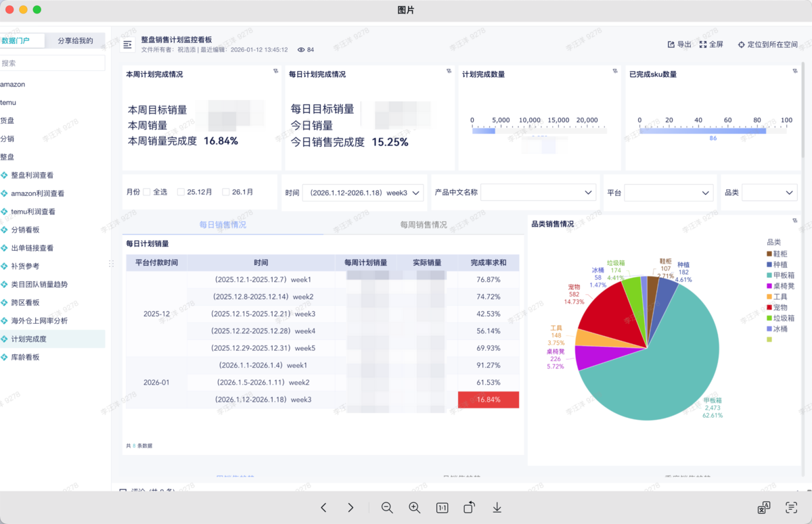Expand the 产品中文名称 dropdown
The width and height of the screenshot is (812, 524).
[x=538, y=193]
